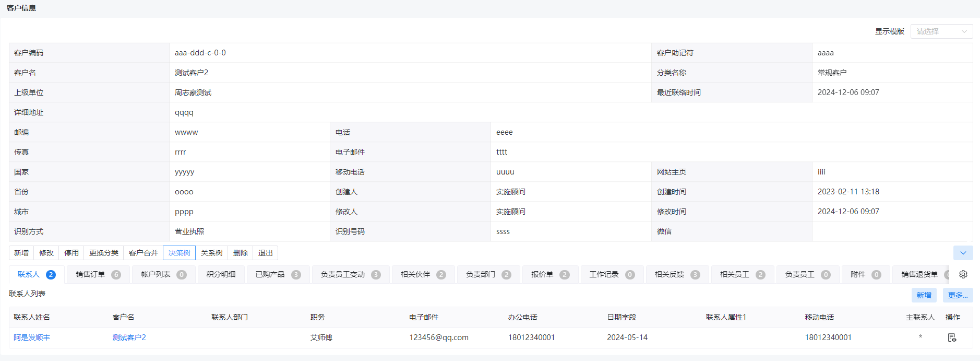Switch to the 销售订单 tab
980x361 pixels.
click(98, 274)
